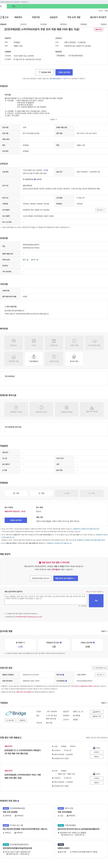Open the 직업 능력 개발 menu
This screenshot has width=108, height=868.
point(74,17)
